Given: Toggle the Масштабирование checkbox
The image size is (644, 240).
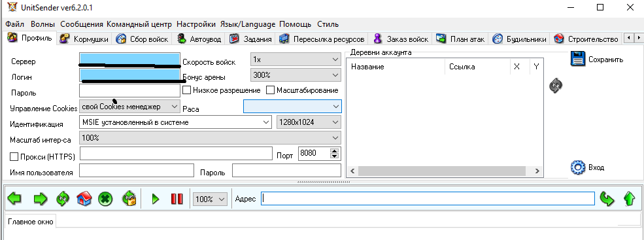Looking at the screenshot, I should (270, 90).
